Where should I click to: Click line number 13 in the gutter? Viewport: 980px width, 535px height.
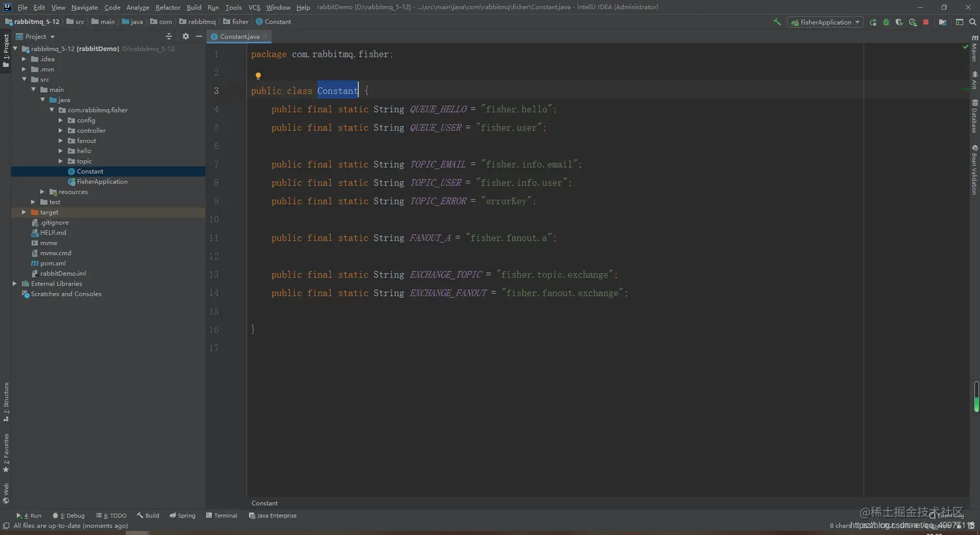pyautogui.click(x=214, y=275)
